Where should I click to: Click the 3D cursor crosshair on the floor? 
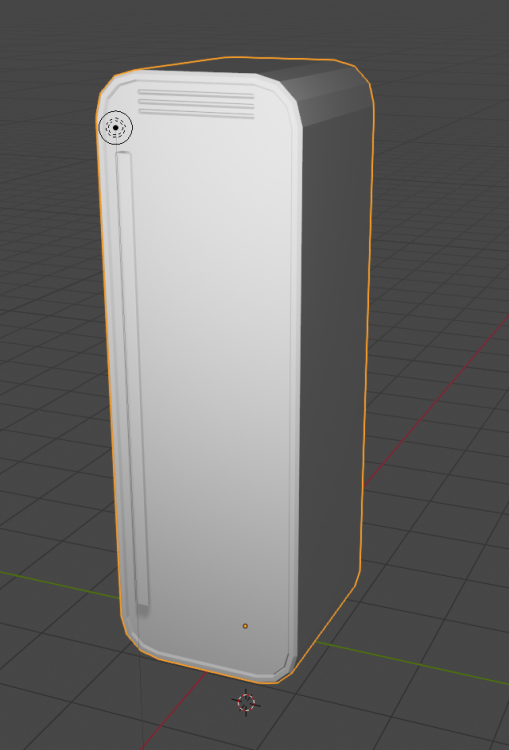point(246,702)
